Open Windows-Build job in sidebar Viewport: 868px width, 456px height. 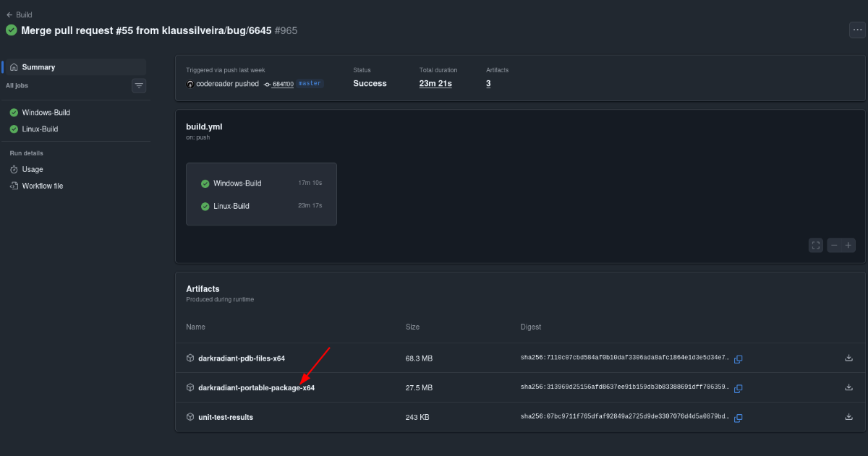point(46,113)
